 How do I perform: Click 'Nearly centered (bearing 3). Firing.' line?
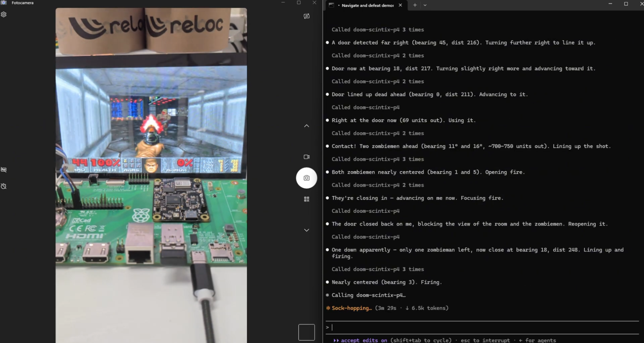pos(384,282)
